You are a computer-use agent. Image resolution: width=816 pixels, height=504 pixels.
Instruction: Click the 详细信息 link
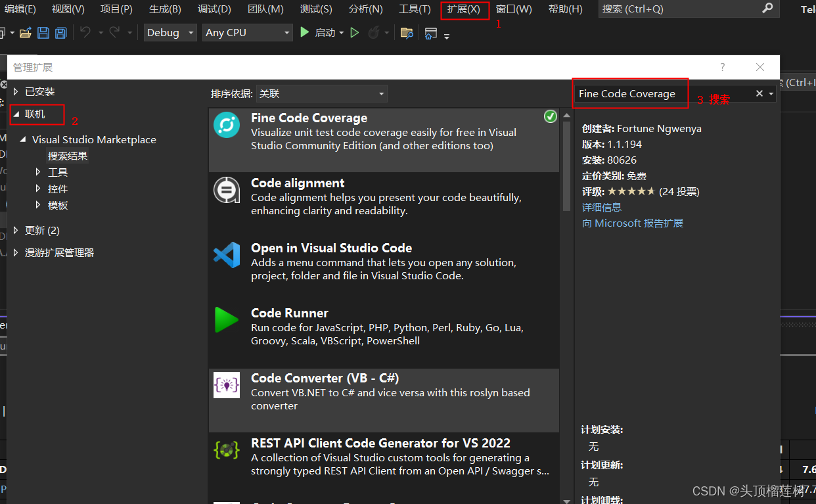click(x=602, y=207)
